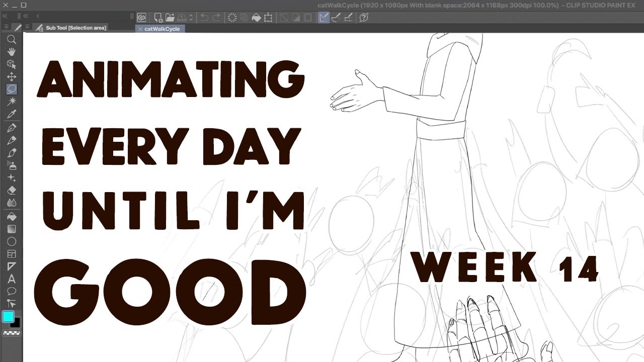Viewport: 644px width, 362px height.
Task: Open the Sub Tool palette menu
Action: (28, 27)
